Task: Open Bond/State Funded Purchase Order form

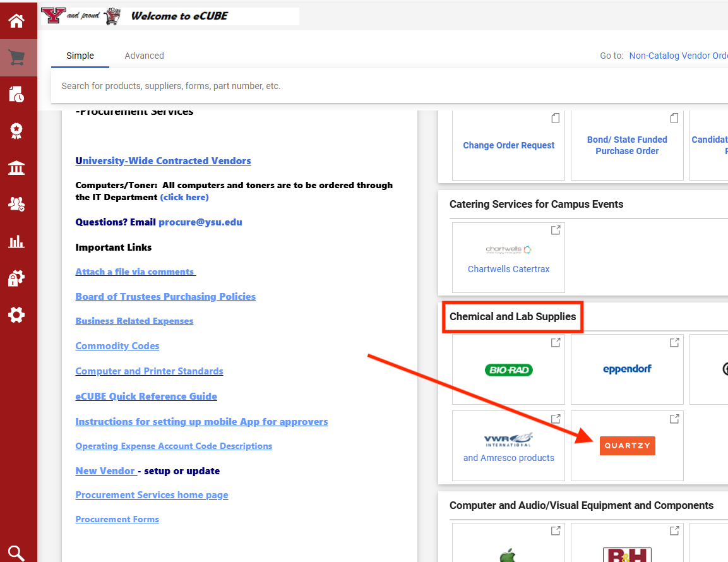Action: 627,145
